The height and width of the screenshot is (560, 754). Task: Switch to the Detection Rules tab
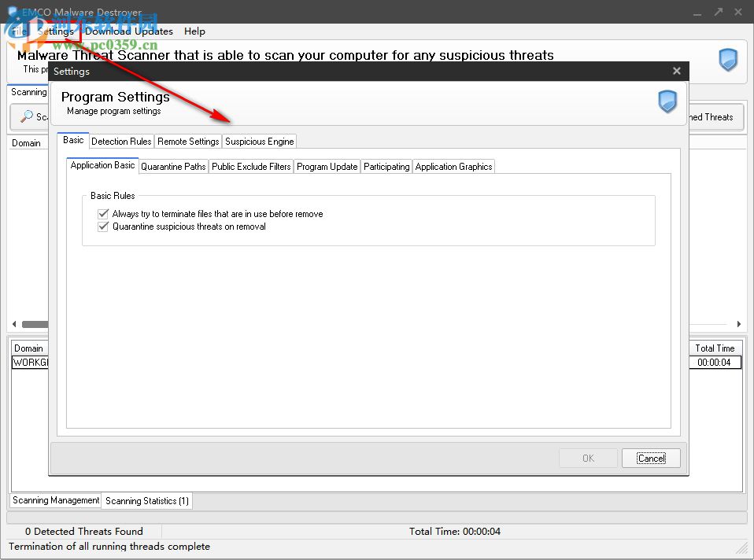click(121, 142)
